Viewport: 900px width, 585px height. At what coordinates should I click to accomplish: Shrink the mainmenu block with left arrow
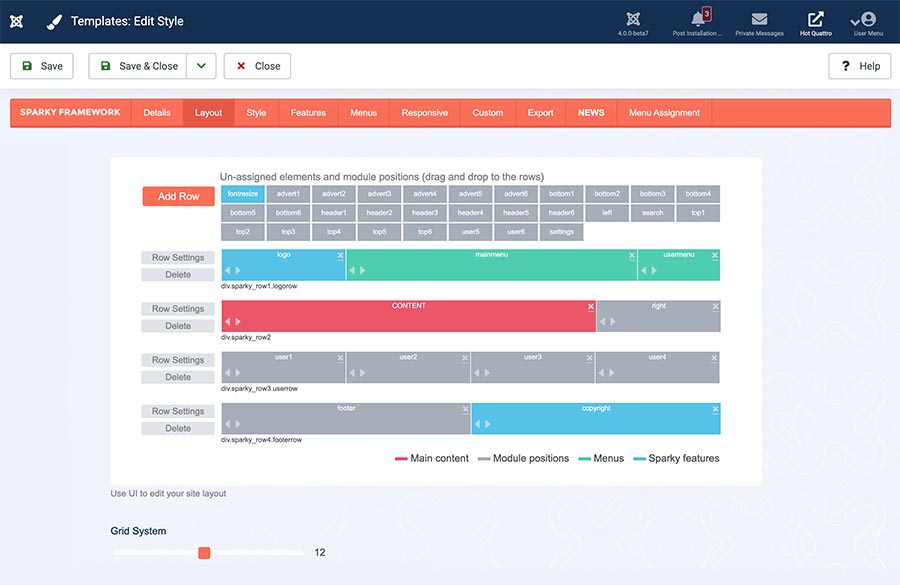click(x=352, y=270)
